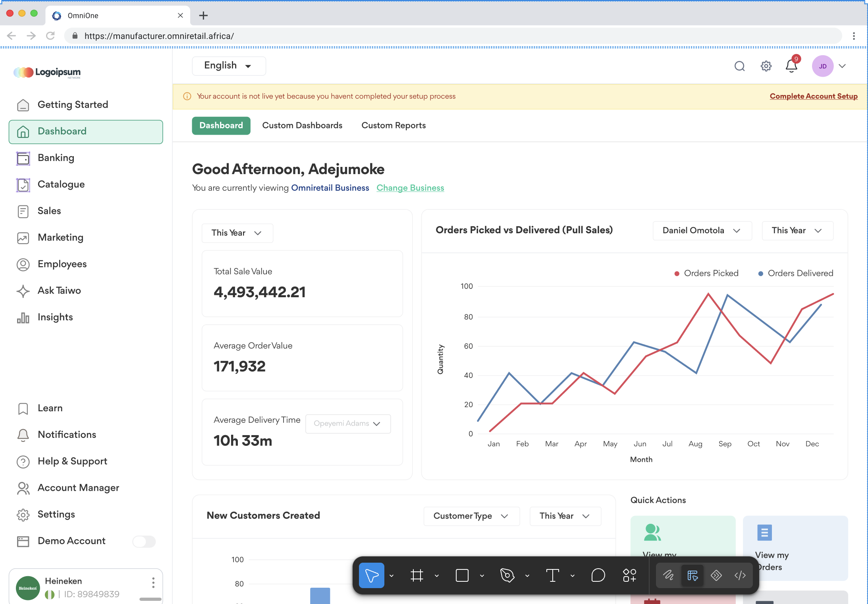Select the Pen tool in the bottom toolbar
The image size is (868, 604).
pyautogui.click(x=507, y=575)
